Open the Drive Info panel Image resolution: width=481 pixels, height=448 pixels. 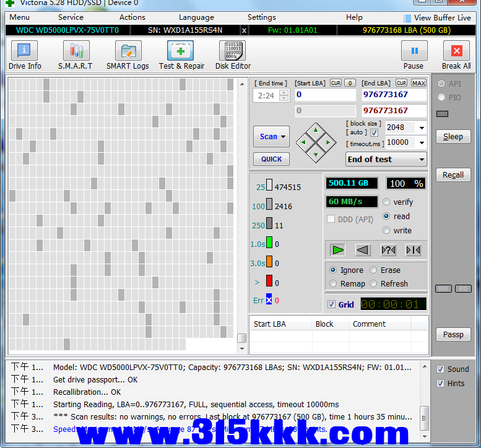pyautogui.click(x=25, y=51)
